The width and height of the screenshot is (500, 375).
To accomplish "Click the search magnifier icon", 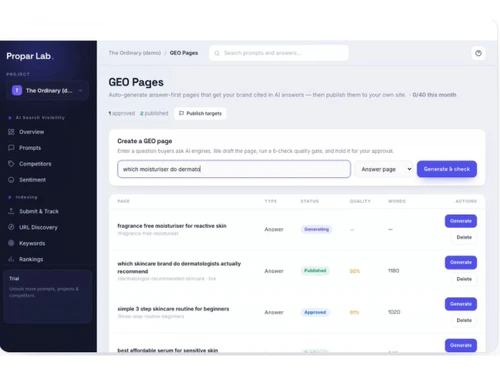I will [x=217, y=53].
